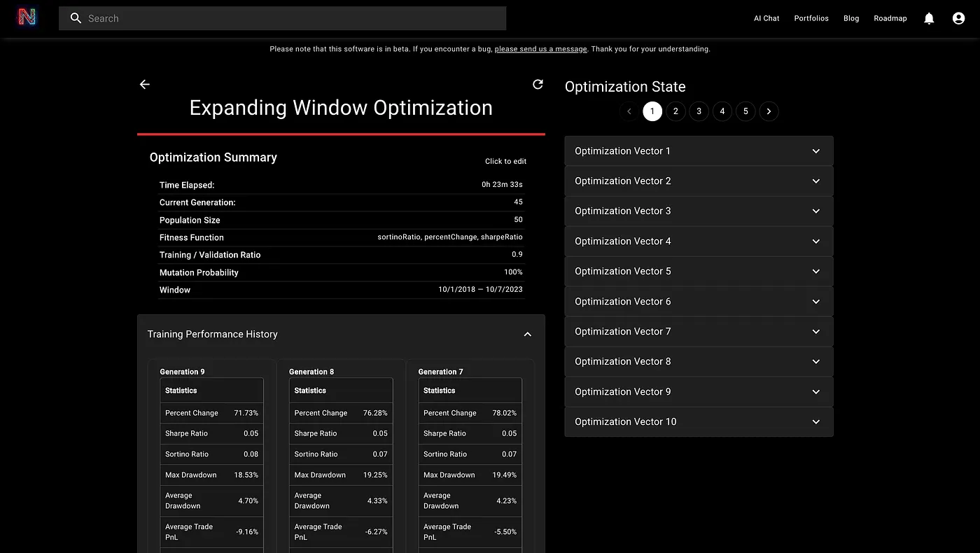Click the search magnifier icon
Screen dimensions: 980x553
76,18
